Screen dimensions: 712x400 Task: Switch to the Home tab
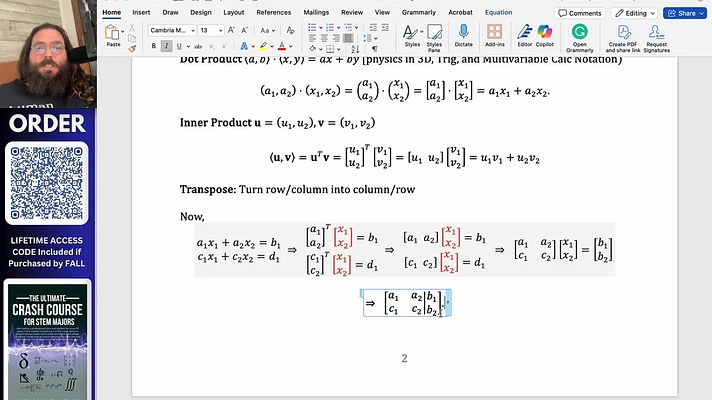click(x=111, y=12)
